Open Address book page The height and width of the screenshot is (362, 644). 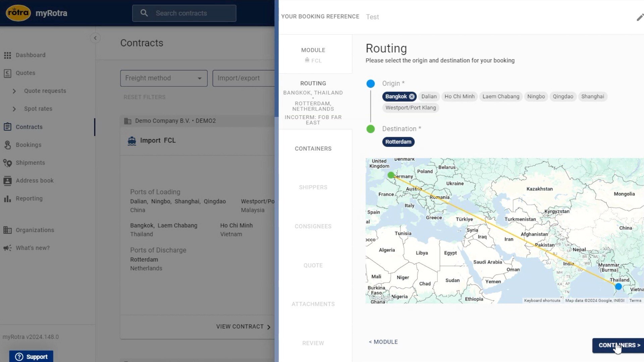(35, 180)
